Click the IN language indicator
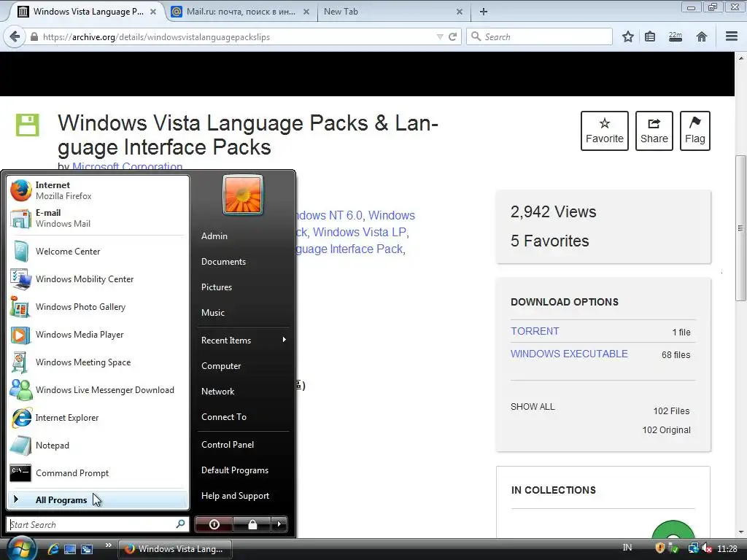The width and height of the screenshot is (747, 560). coord(627,548)
